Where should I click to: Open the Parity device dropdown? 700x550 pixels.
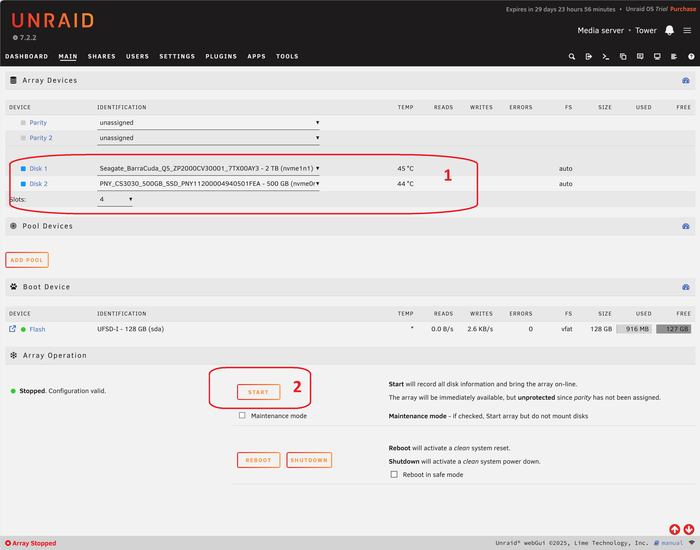(x=209, y=123)
